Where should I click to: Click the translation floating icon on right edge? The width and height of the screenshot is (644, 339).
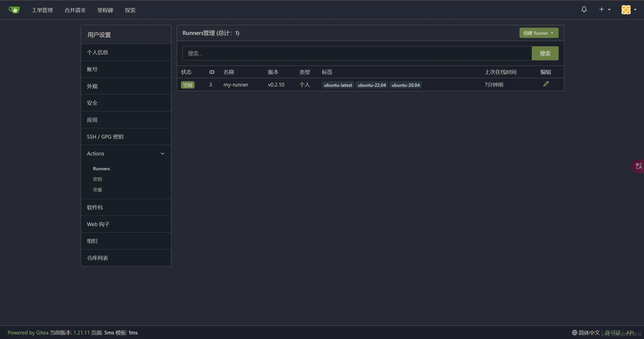tap(638, 166)
